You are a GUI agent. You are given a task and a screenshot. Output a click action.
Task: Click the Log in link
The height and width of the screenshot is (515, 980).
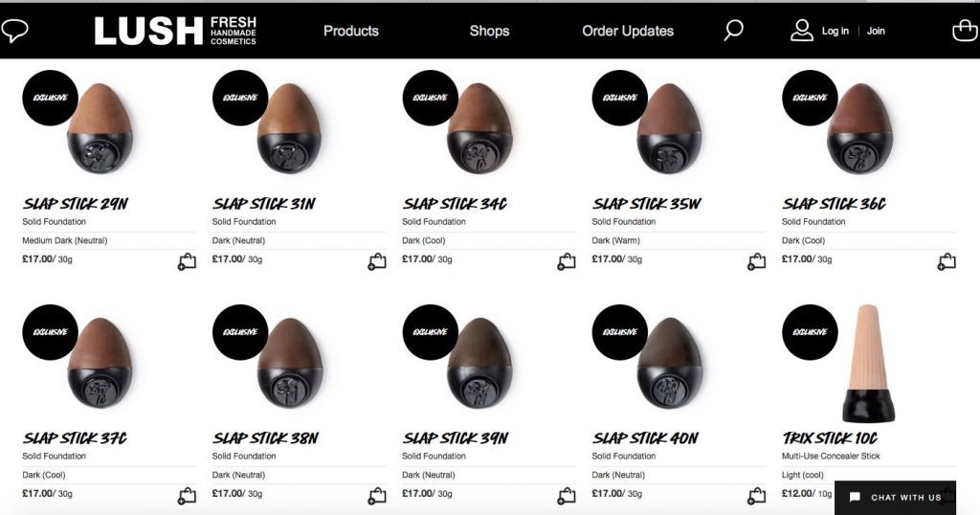pyautogui.click(x=835, y=31)
